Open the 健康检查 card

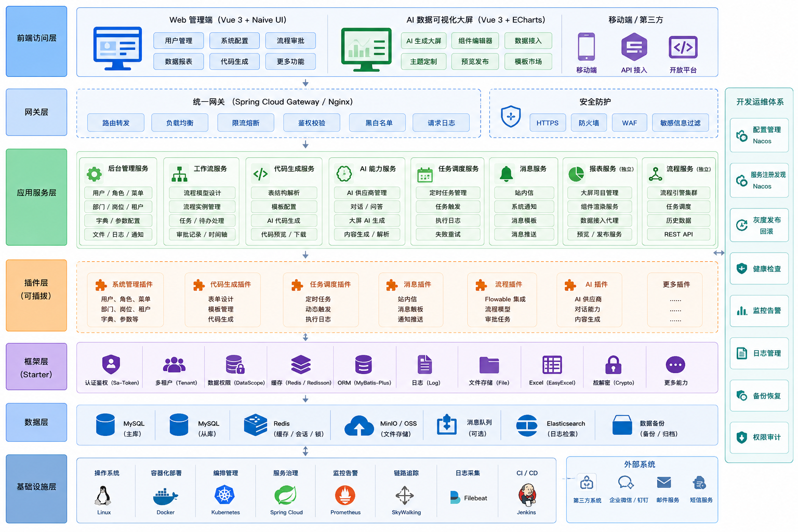point(759,269)
